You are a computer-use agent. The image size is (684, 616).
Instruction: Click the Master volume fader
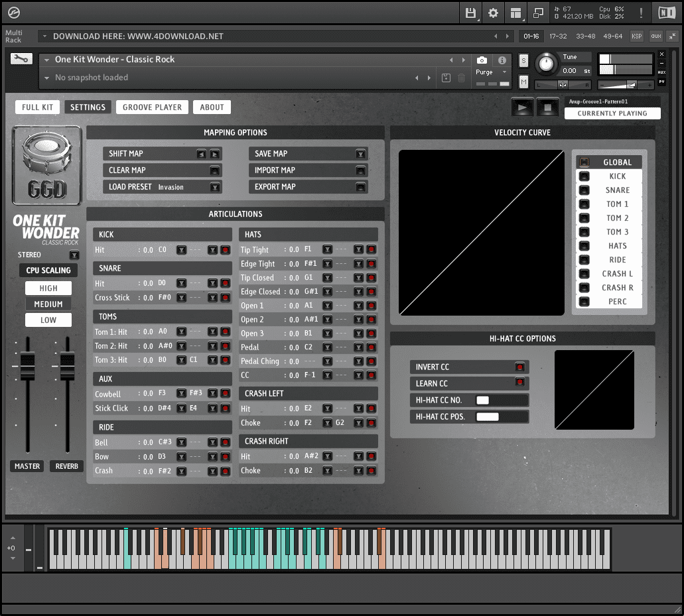coord(27,366)
